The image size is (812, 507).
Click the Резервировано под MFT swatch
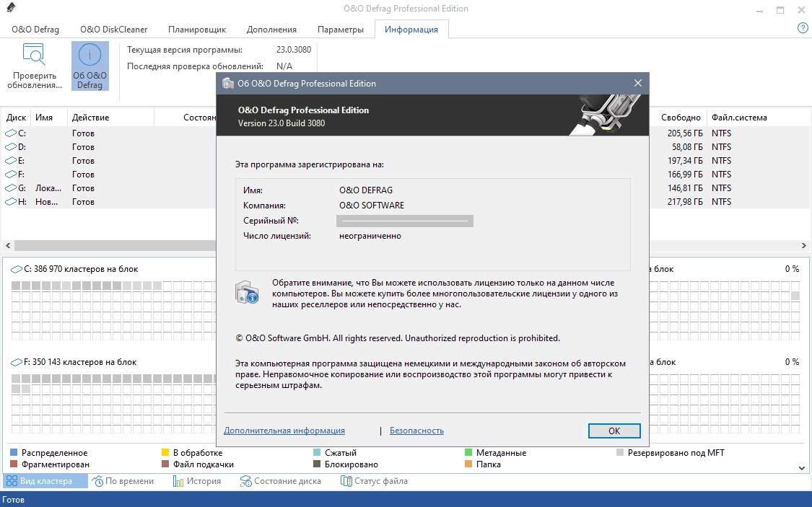point(620,453)
